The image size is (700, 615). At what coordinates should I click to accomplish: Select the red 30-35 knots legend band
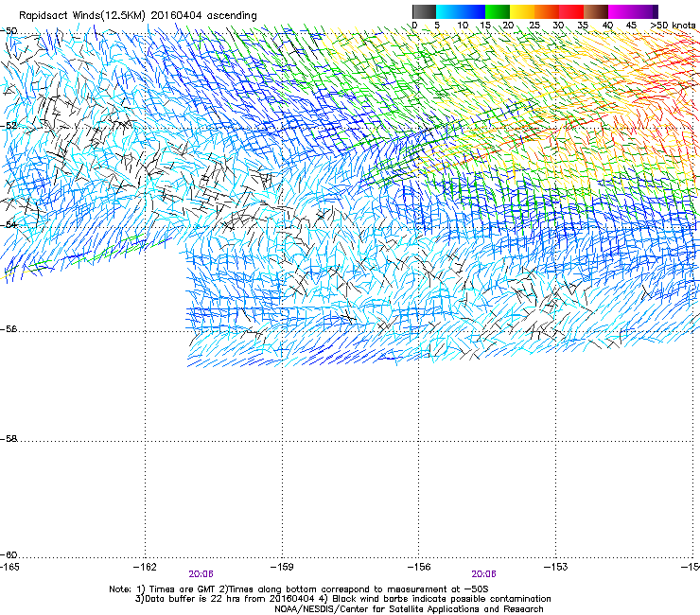(x=571, y=11)
